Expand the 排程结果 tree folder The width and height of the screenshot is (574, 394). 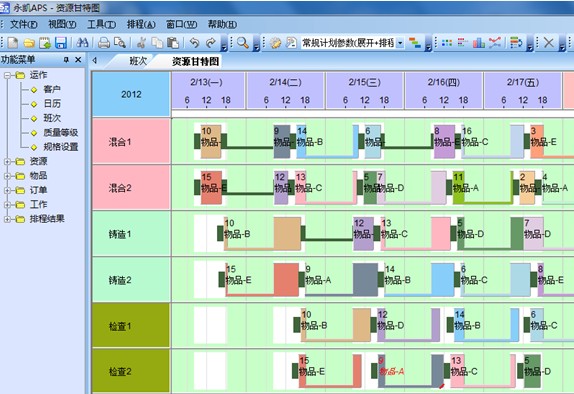click(7, 219)
